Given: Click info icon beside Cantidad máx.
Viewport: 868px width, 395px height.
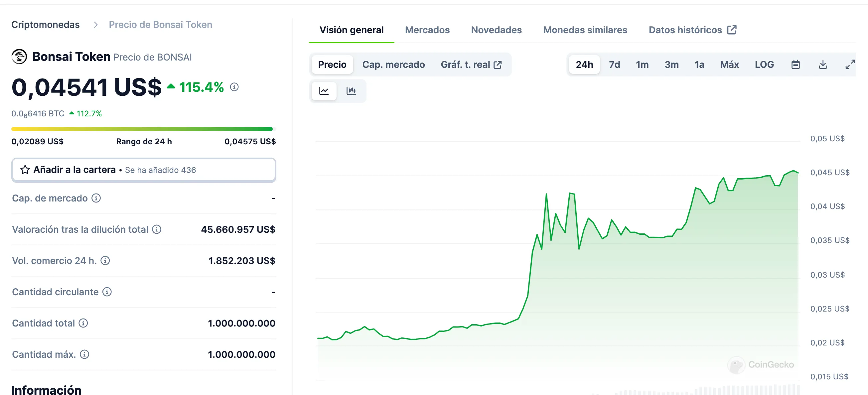Looking at the screenshot, I should 84,354.
